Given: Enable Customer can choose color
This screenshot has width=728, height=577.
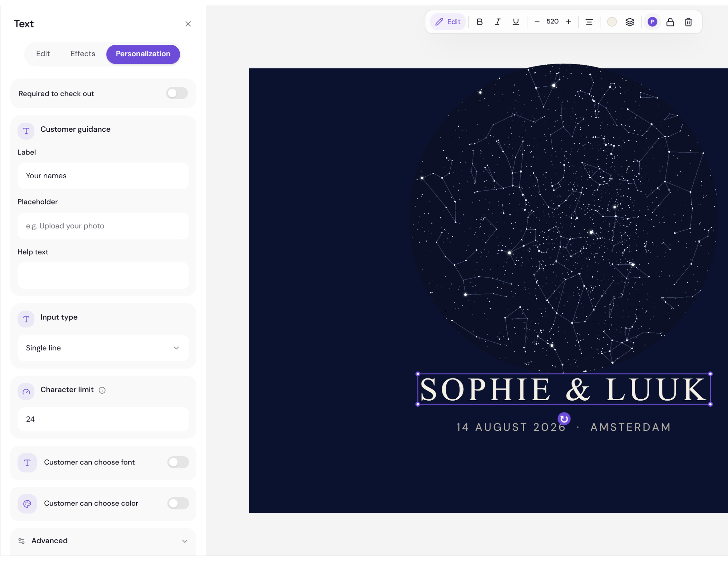Looking at the screenshot, I should pos(178,504).
